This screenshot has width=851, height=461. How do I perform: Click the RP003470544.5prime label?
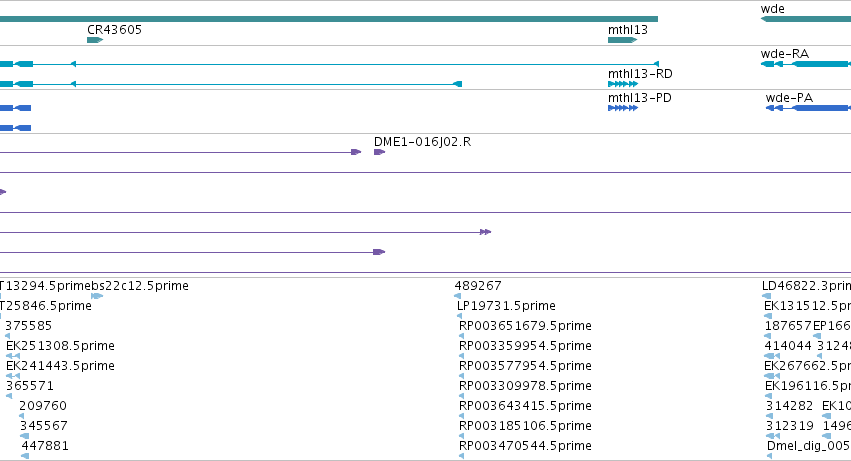(525, 446)
